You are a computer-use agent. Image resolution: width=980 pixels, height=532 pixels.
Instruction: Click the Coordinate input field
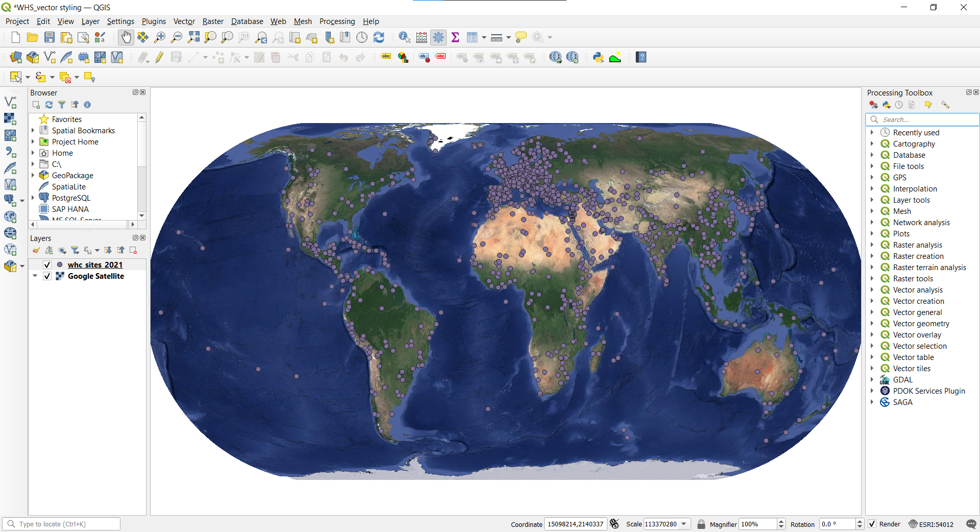click(x=575, y=524)
